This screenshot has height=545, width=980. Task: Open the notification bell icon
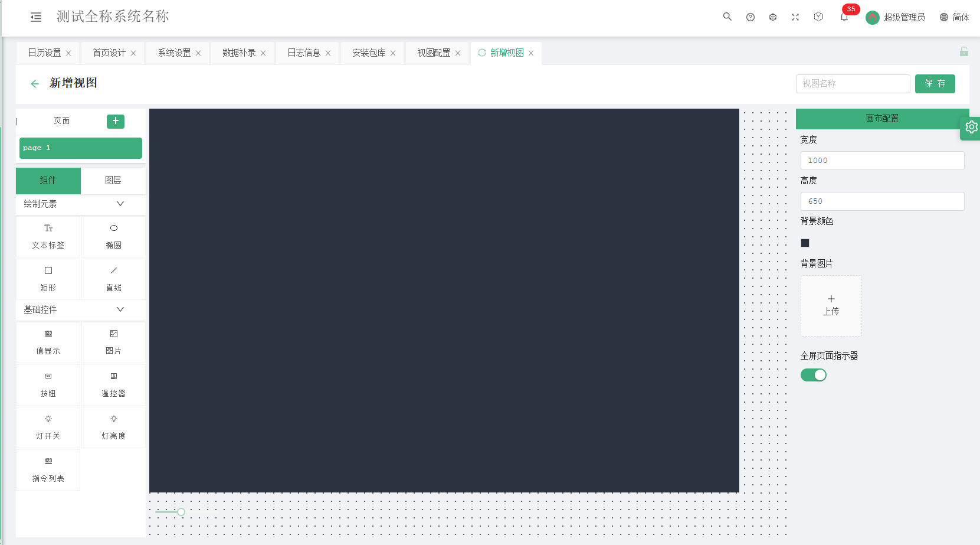844,17
